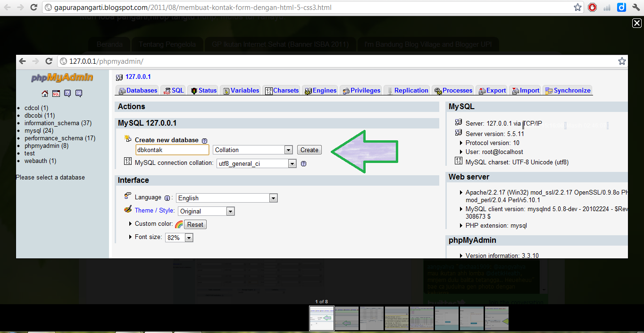Click the 127.0.0.1 server breadcrumb link

(138, 77)
